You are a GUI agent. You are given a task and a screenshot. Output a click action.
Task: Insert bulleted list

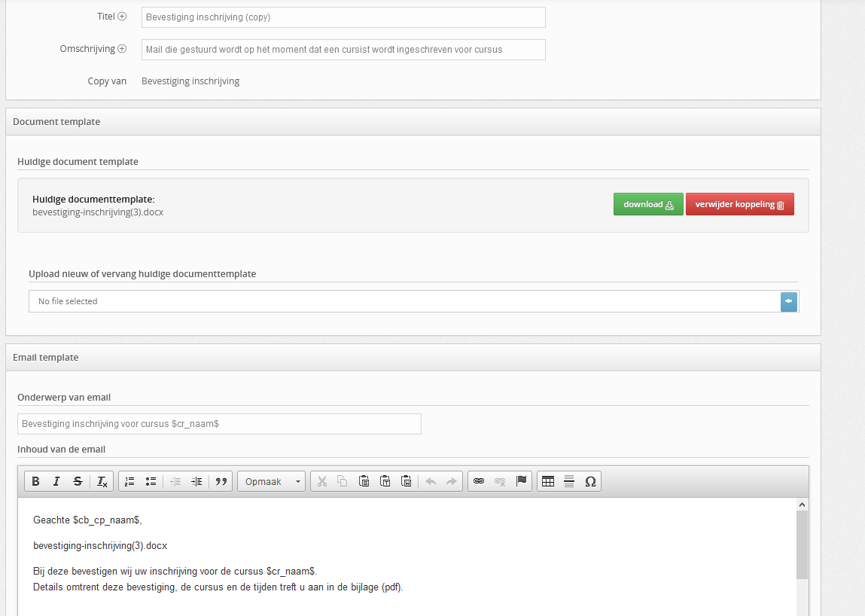pyautogui.click(x=151, y=481)
